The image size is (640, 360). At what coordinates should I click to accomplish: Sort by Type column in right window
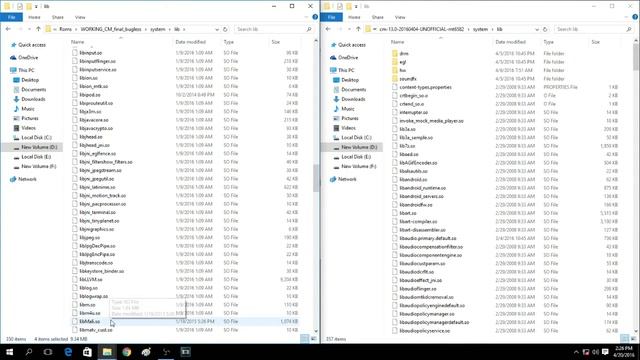(x=549, y=42)
